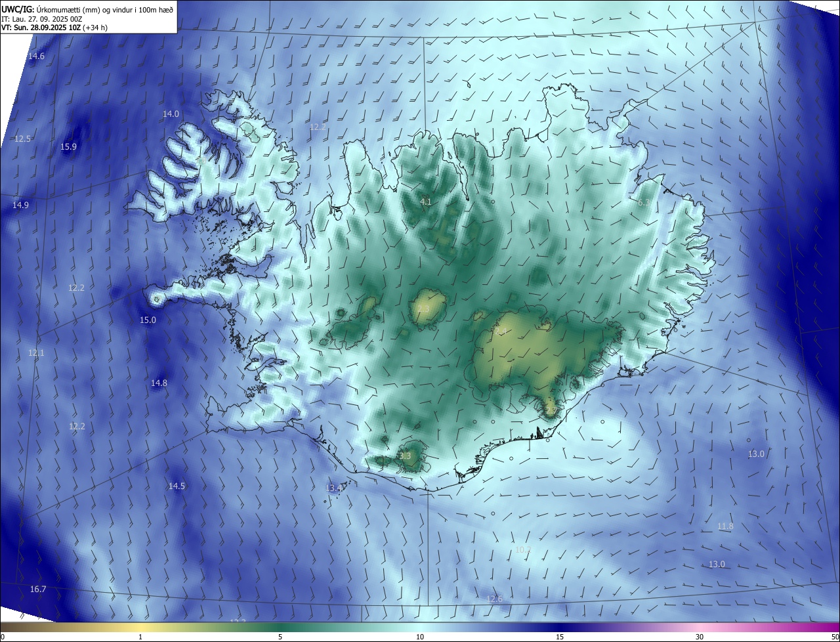Click the colorbar tick label 1
This screenshot has height=642, width=840.
(x=141, y=637)
